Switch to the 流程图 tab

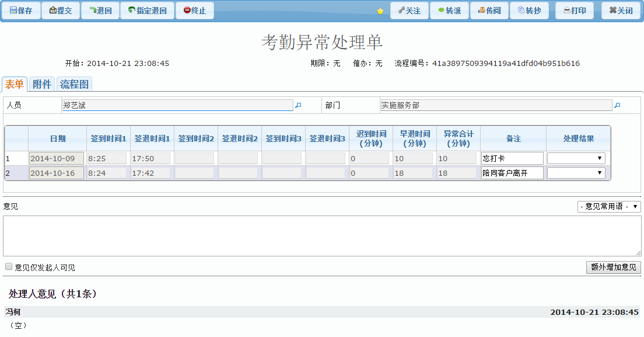tap(75, 84)
